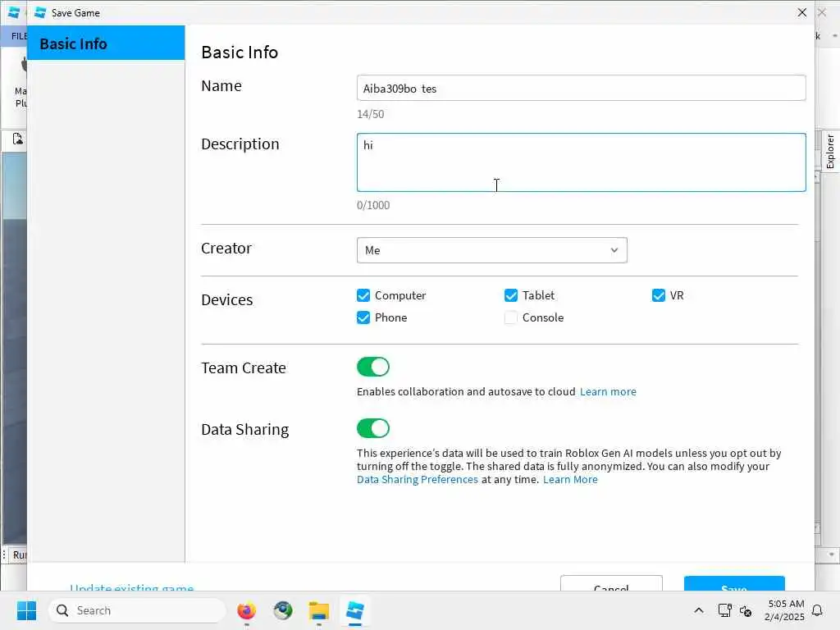
Task: Click the blue Save button
Action: tap(734, 584)
